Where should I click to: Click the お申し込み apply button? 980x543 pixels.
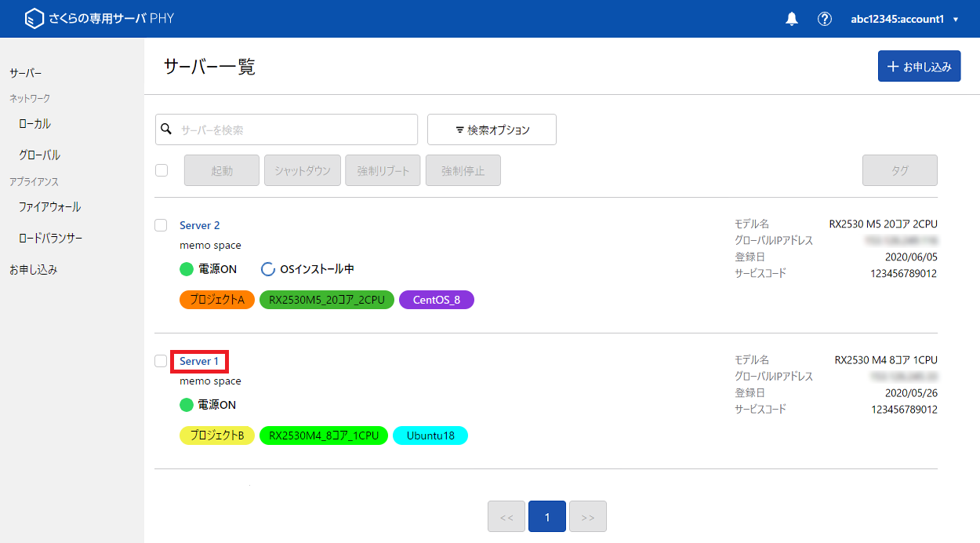click(x=919, y=67)
